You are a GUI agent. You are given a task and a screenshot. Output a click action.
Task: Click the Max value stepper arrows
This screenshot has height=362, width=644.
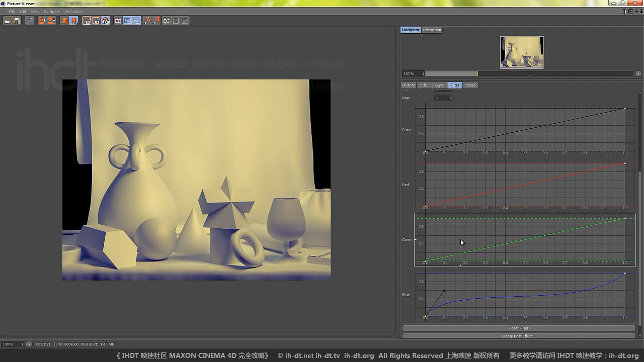point(451,98)
